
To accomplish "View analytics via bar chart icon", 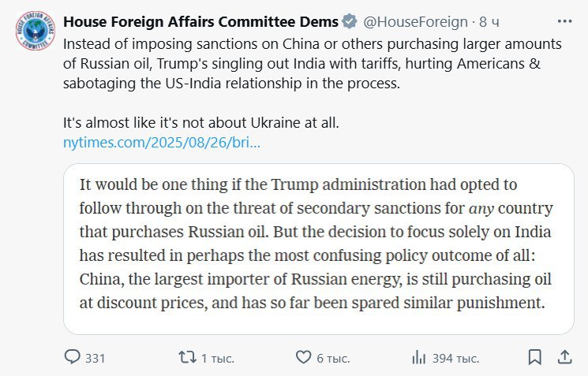I will click(419, 358).
